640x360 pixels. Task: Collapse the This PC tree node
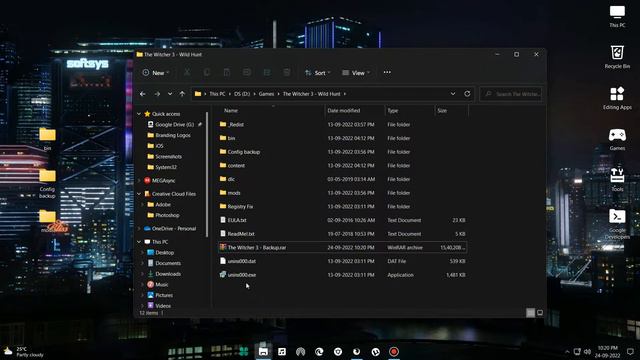click(139, 242)
